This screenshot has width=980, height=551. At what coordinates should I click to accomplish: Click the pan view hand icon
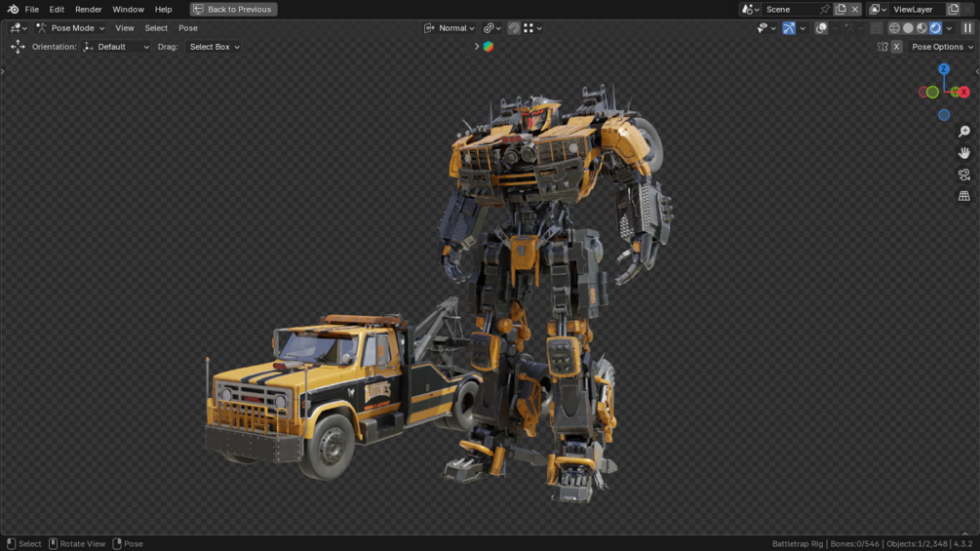coord(964,153)
